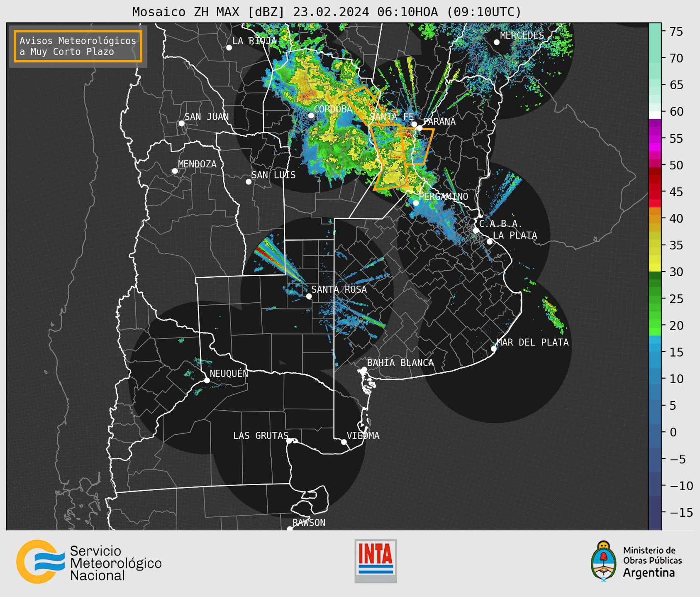Click the white 60 dBZ colorbar segment
Image resolution: width=700 pixels, height=597 pixels.
(x=654, y=115)
